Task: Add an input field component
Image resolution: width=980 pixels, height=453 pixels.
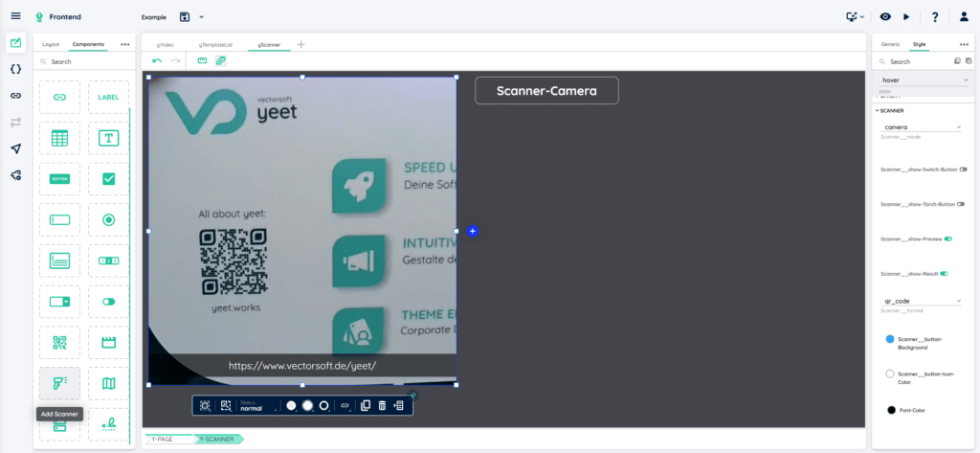Action: [59, 219]
